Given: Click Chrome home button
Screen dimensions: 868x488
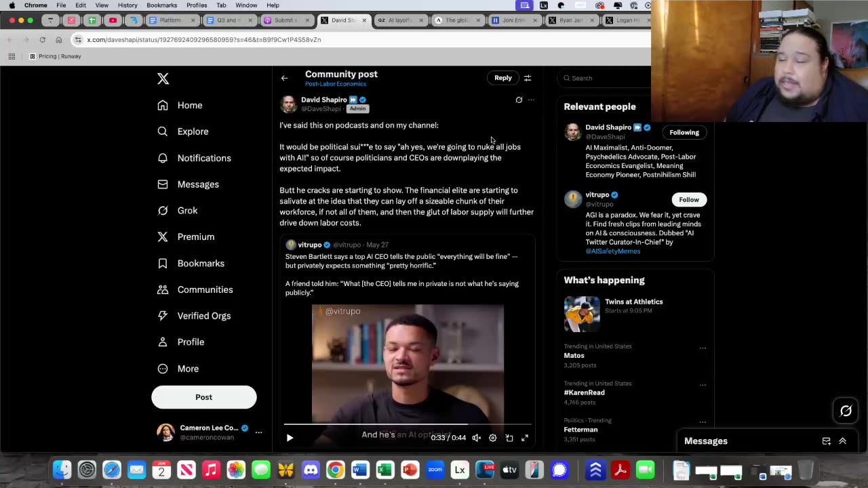Looking at the screenshot, I should click(59, 39).
